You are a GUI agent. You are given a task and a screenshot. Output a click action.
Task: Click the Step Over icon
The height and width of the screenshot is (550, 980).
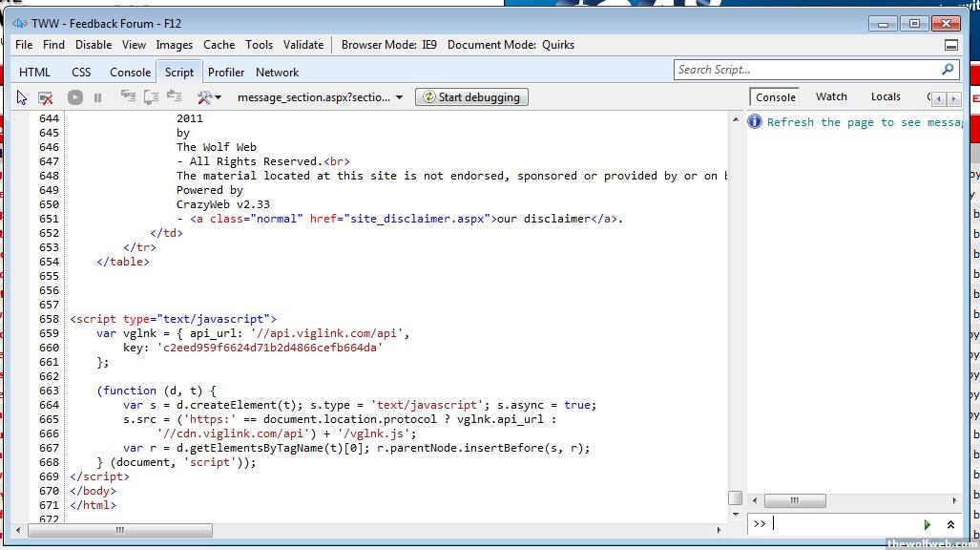coord(151,96)
